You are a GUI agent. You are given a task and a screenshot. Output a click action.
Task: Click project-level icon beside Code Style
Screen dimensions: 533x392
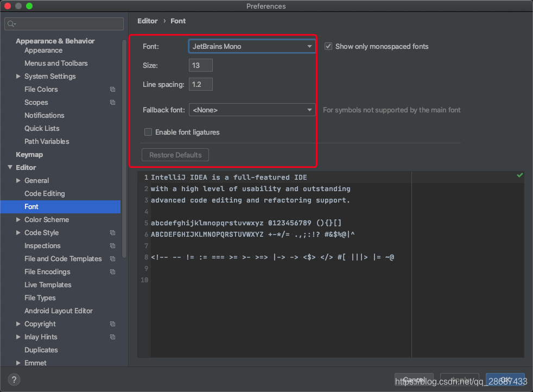(112, 233)
